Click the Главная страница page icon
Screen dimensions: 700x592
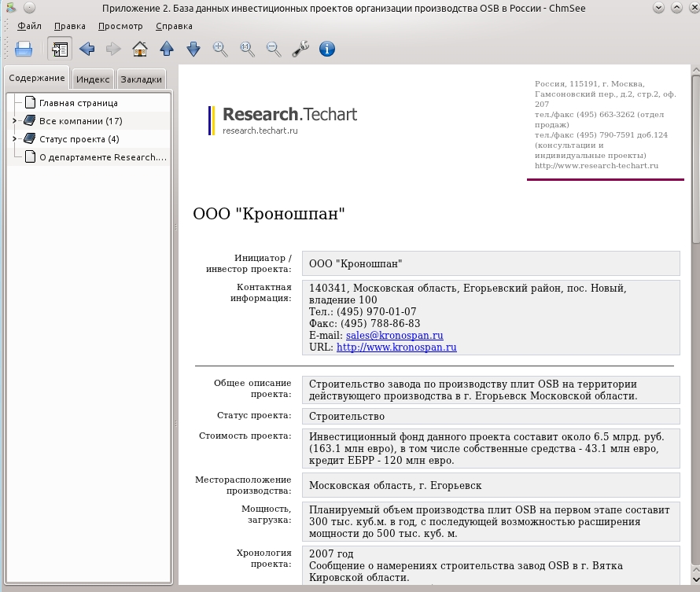(30, 103)
